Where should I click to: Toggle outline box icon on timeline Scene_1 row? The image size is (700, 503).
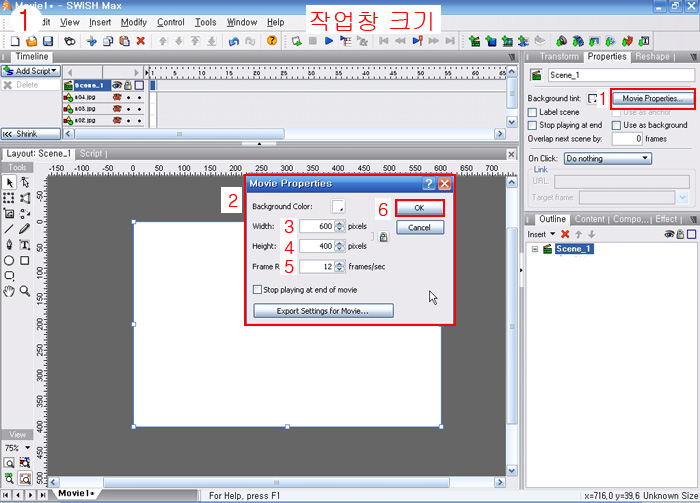(x=139, y=85)
